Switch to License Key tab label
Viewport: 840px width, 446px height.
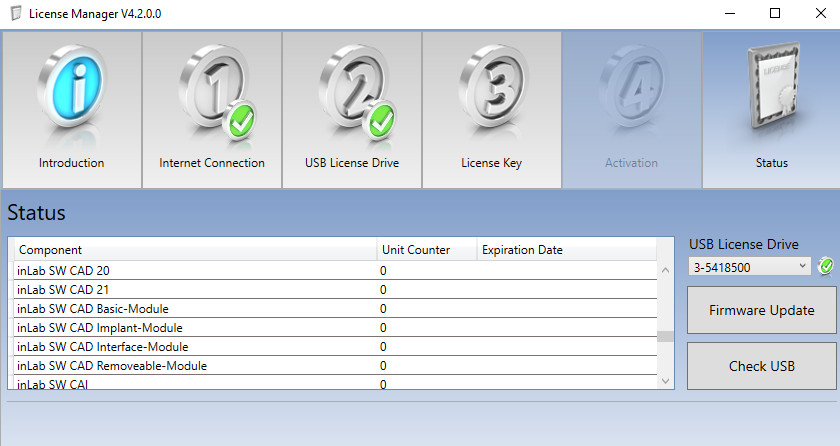(491, 163)
